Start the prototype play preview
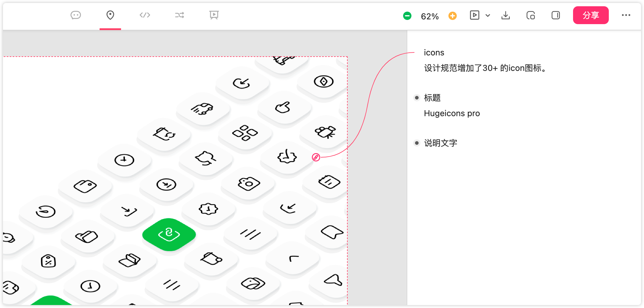This screenshot has width=644, height=308. [474, 15]
